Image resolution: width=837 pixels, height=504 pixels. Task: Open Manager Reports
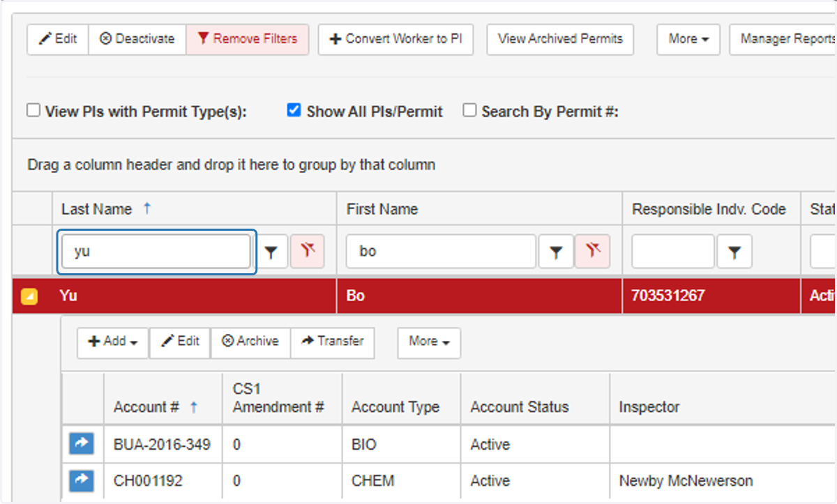[783, 39]
